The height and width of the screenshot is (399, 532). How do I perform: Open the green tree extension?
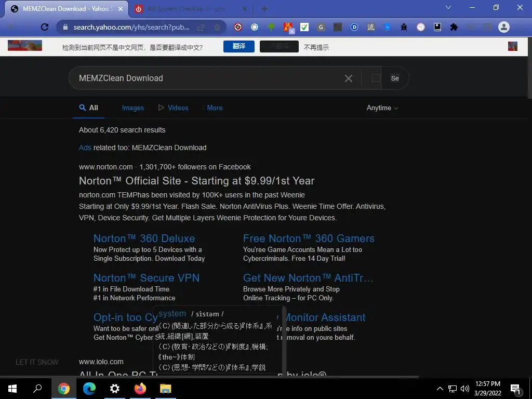click(x=271, y=27)
